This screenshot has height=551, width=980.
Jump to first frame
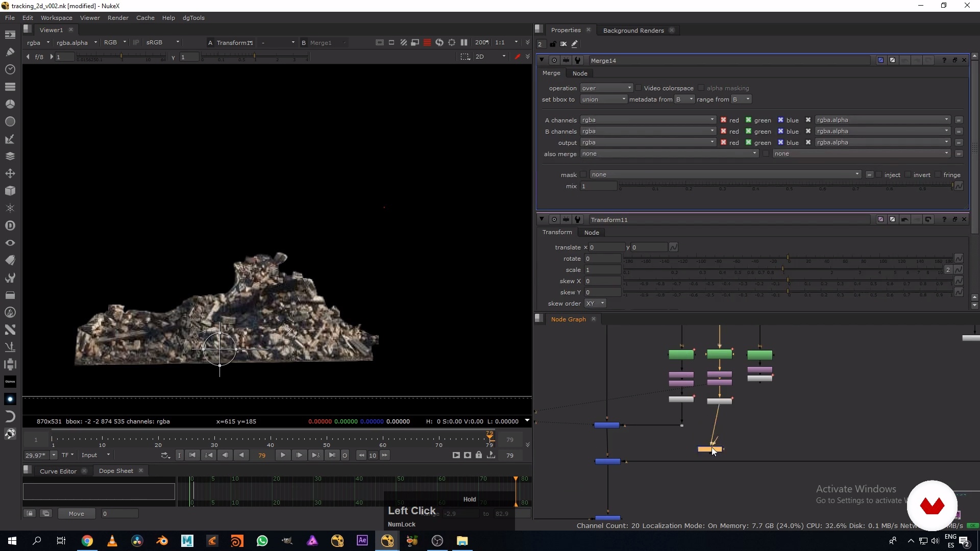click(x=192, y=455)
